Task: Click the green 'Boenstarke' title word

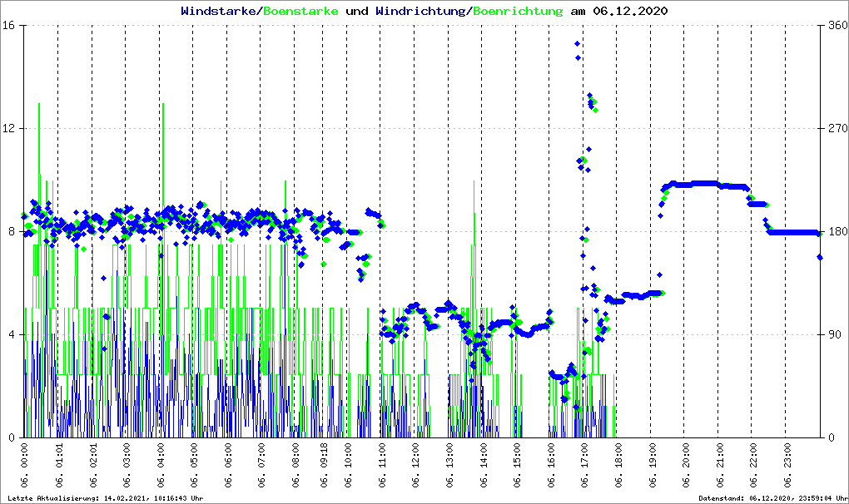Action: coord(300,11)
